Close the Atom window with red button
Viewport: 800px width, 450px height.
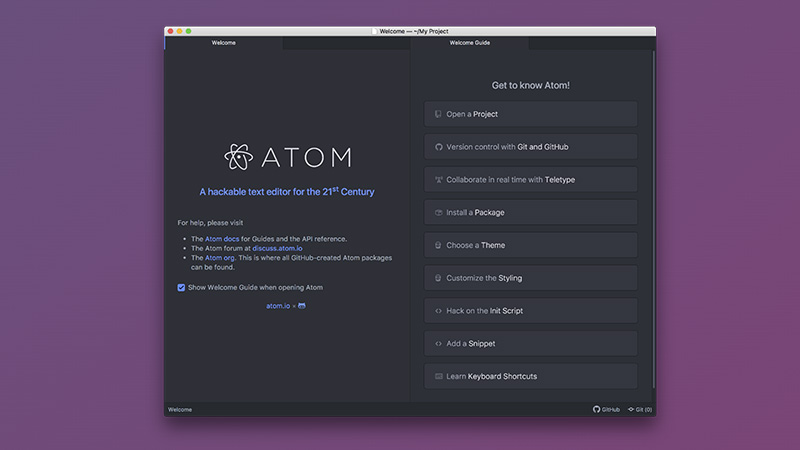pyautogui.click(x=170, y=31)
